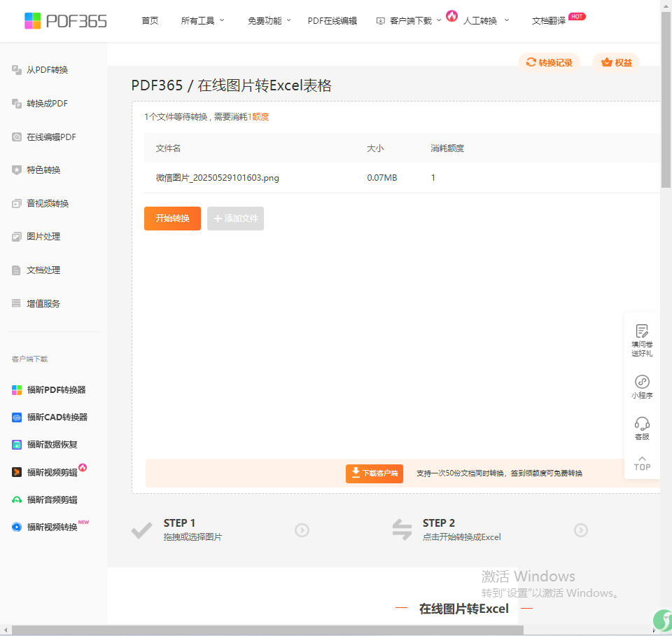This screenshot has height=636, width=672.
Task: Click file name 微信图片_20250529101603.png
Action: click(217, 177)
